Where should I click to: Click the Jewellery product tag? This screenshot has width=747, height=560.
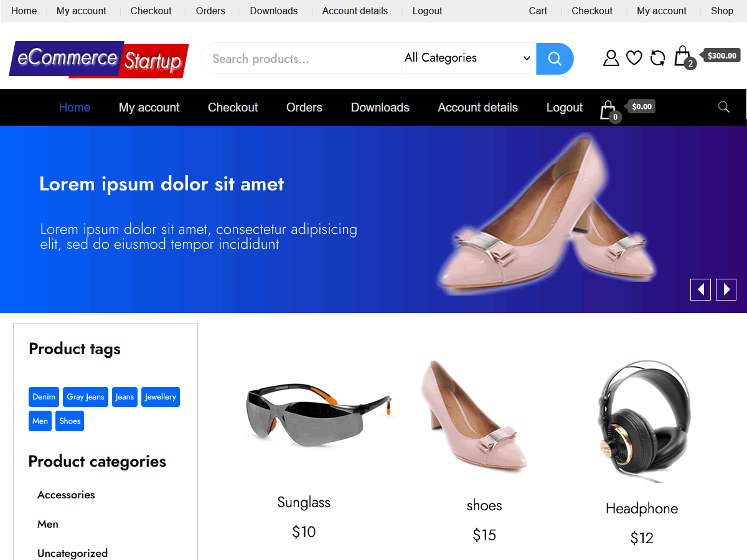tap(160, 396)
